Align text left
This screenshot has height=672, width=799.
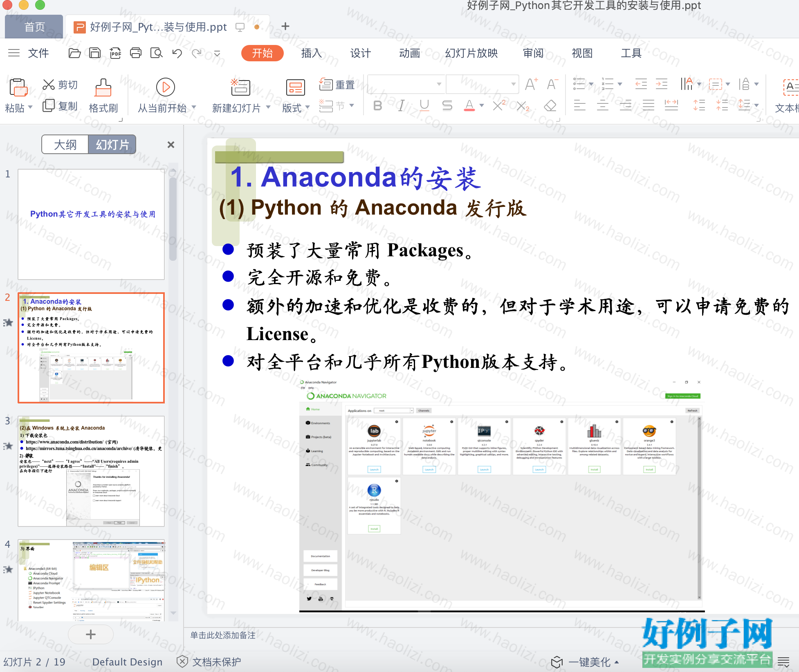[x=579, y=105]
